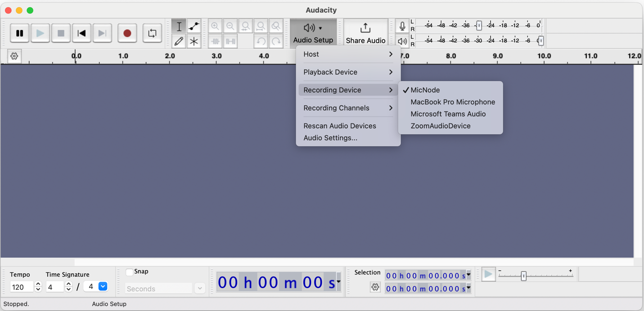Screen dimensions: 644x311
Task: Click the Redo icon
Action: point(276,41)
